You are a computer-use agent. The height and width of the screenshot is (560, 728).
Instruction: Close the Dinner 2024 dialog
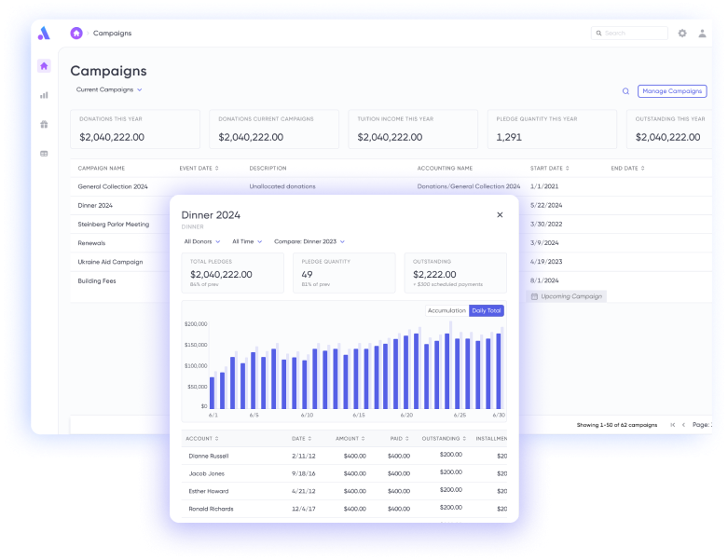(500, 214)
